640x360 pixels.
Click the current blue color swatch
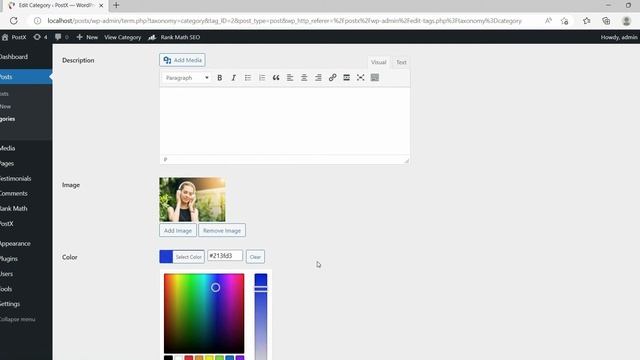[x=166, y=257]
